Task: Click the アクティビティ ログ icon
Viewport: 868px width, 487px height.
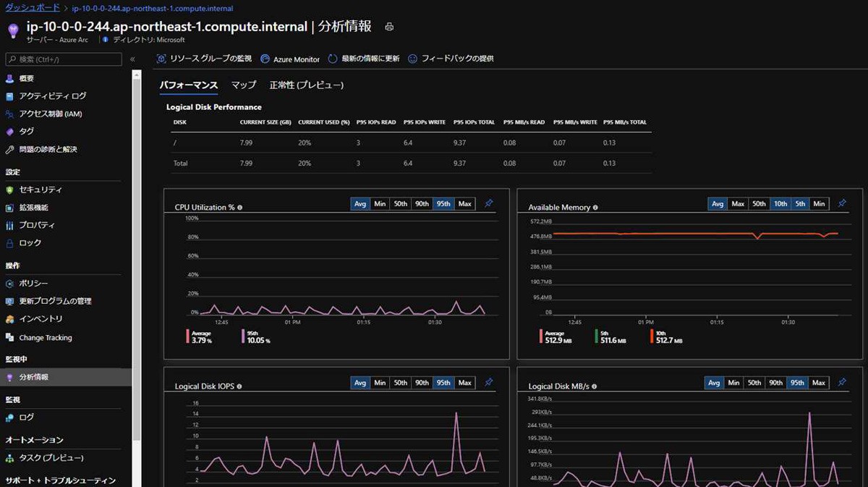Action: click(x=10, y=96)
